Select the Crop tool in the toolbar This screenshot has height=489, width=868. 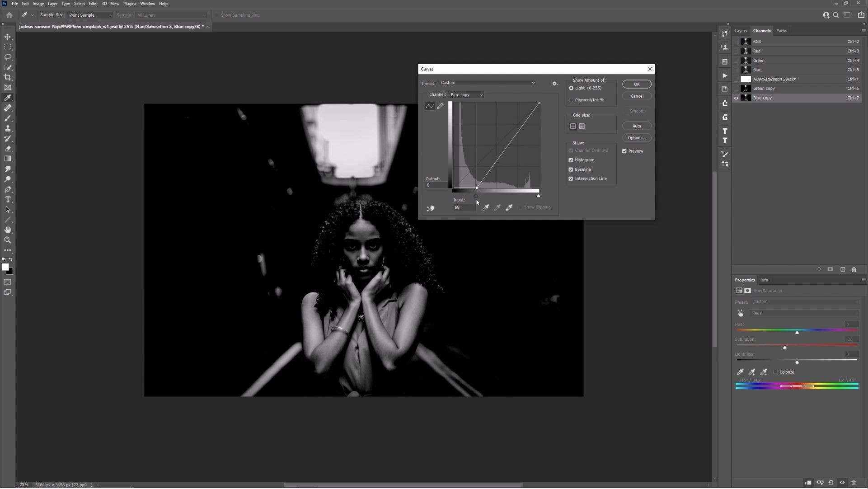[8, 78]
